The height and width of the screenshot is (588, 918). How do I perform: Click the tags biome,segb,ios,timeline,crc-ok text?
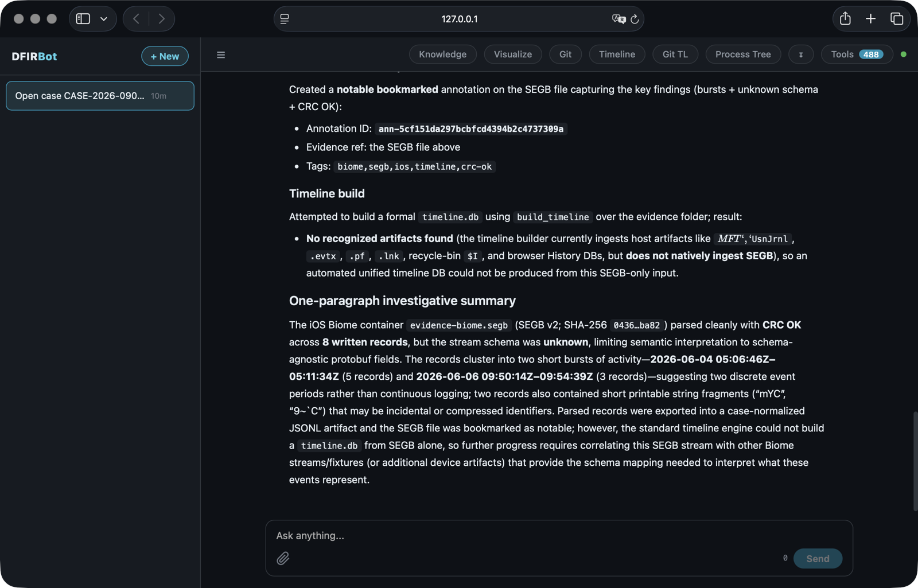click(x=414, y=166)
